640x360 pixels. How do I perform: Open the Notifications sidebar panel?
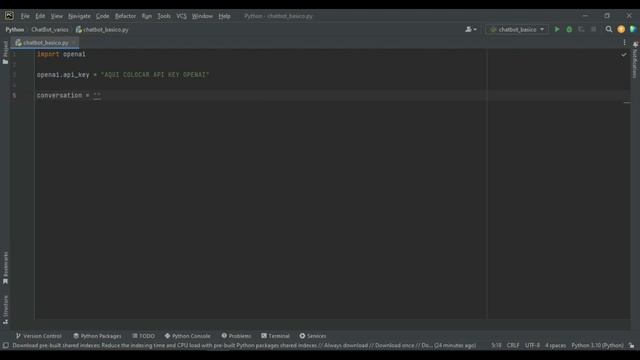click(635, 60)
